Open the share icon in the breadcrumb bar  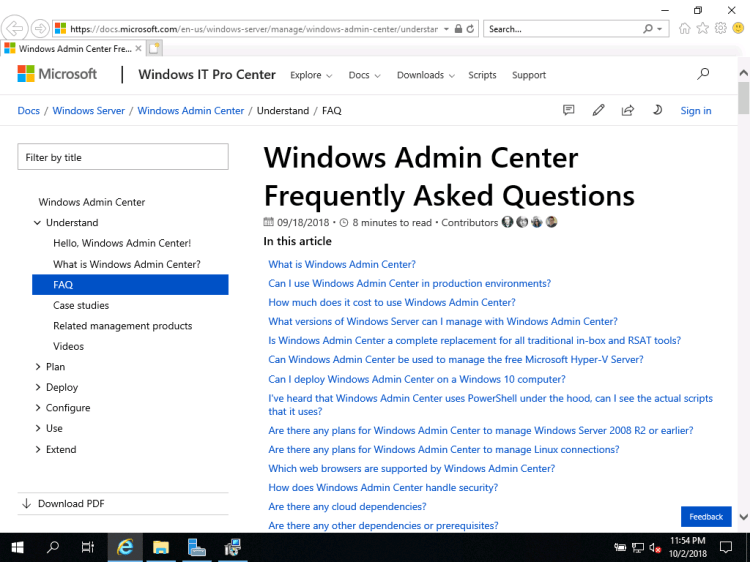pyautogui.click(x=627, y=110)
